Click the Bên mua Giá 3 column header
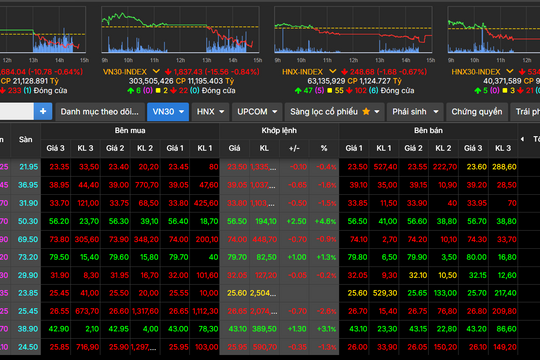540x360 pixels. pyautogui.click(x=55, y=148)
